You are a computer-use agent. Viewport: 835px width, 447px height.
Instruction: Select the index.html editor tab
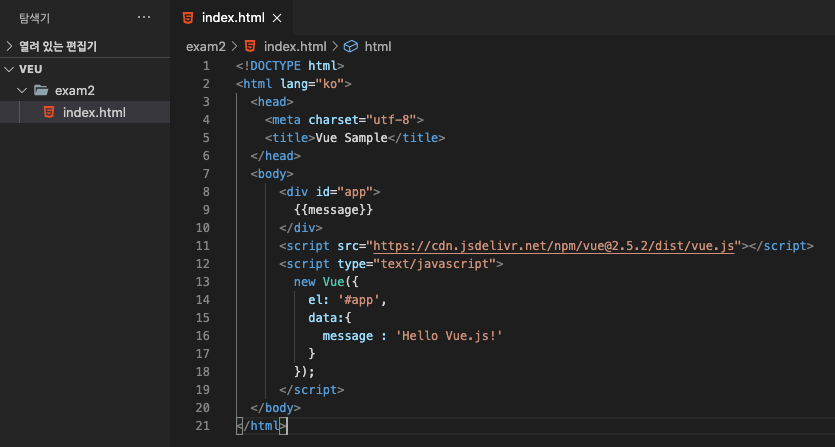[232, 18]
